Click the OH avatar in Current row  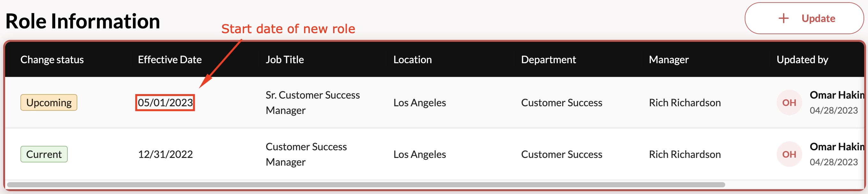[789, 154]
